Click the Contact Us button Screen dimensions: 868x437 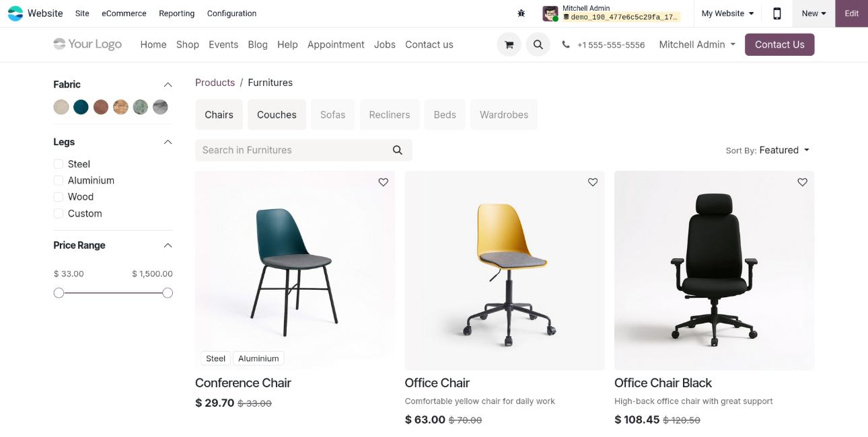[779, 45]
